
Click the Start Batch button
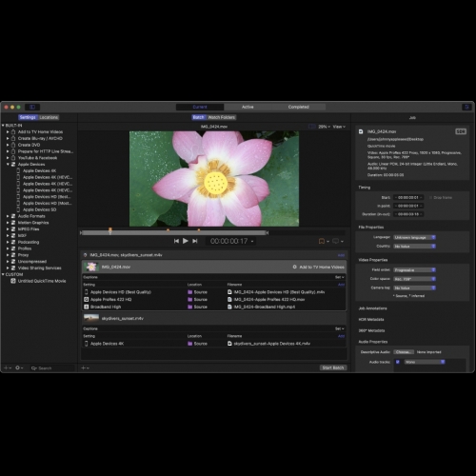tap(333, 367)
